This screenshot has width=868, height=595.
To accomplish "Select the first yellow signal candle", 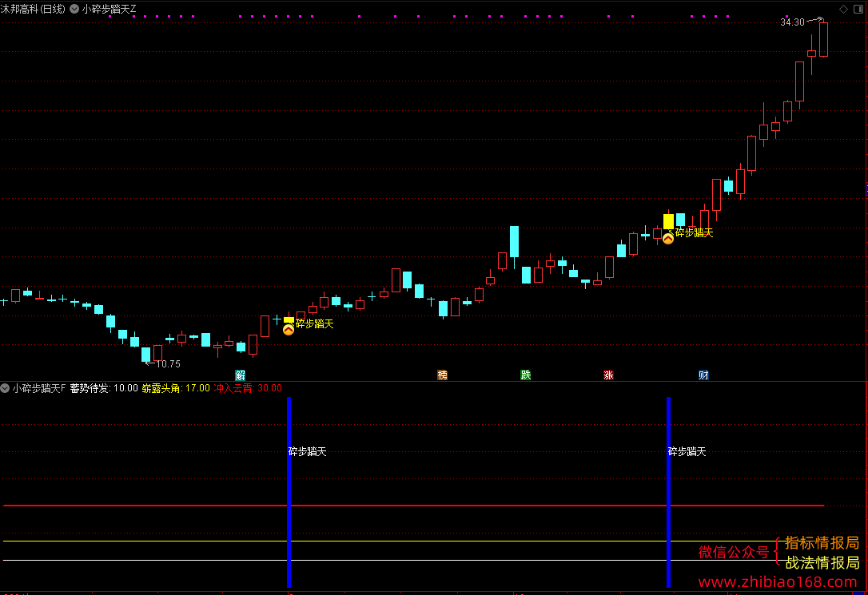I will tap(289, 320).
